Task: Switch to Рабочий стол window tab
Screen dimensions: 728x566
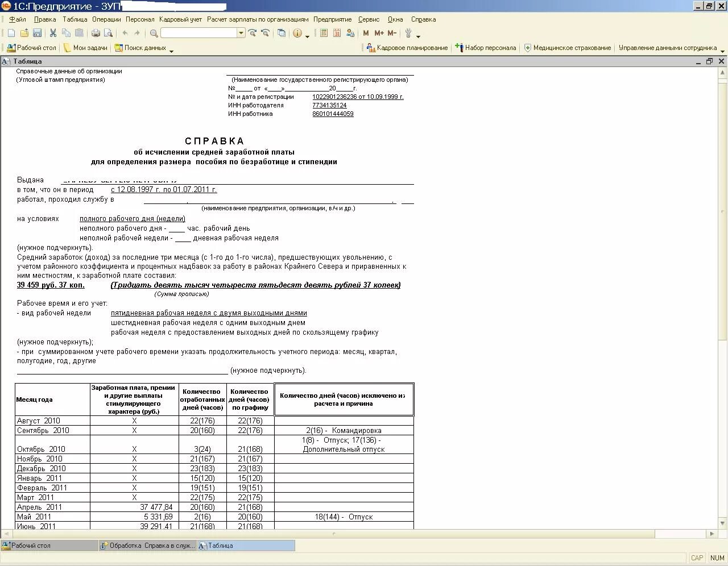Action: pos(49,546)
